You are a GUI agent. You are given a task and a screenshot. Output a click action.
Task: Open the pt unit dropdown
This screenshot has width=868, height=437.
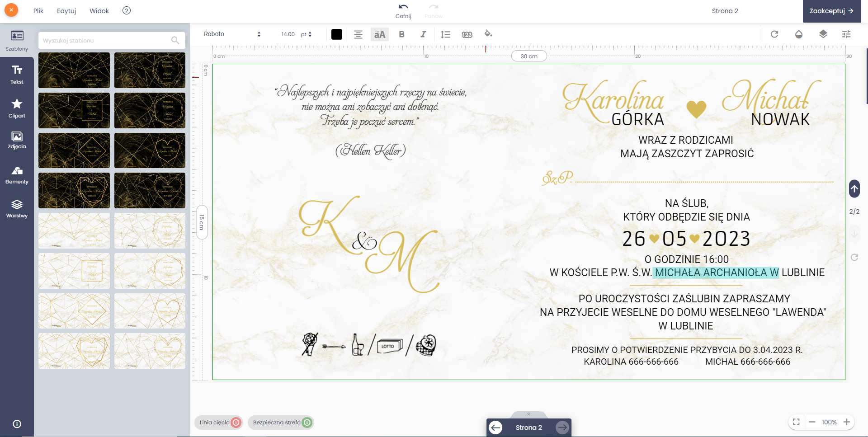coord(307,34)
